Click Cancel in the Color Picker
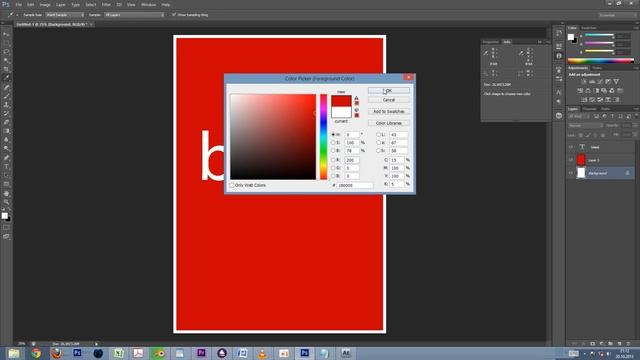 [389, 100]
